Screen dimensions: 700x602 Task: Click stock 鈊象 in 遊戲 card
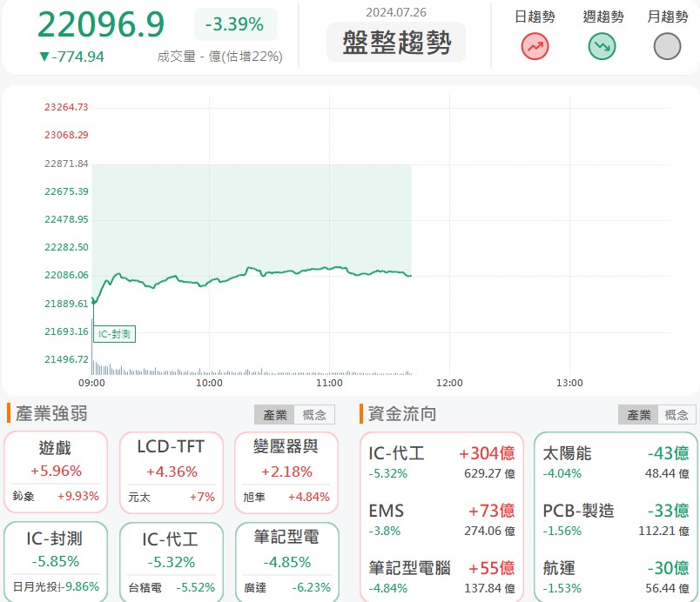[x=24, y=497]
